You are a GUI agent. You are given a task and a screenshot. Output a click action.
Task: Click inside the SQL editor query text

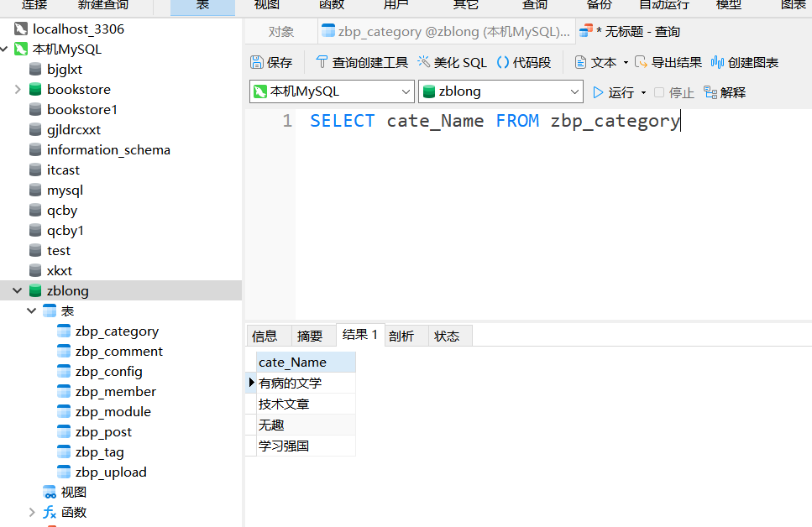coord(495,121)
